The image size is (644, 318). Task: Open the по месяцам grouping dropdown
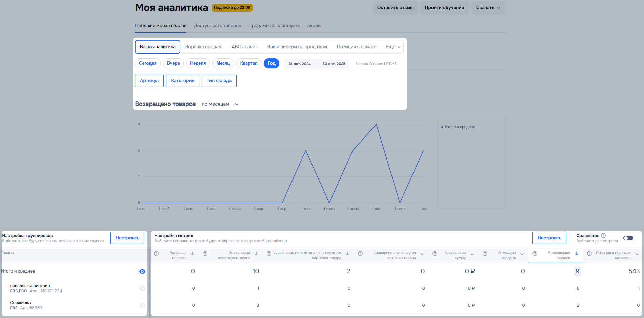pyautogui.click(x=220, y=104)
